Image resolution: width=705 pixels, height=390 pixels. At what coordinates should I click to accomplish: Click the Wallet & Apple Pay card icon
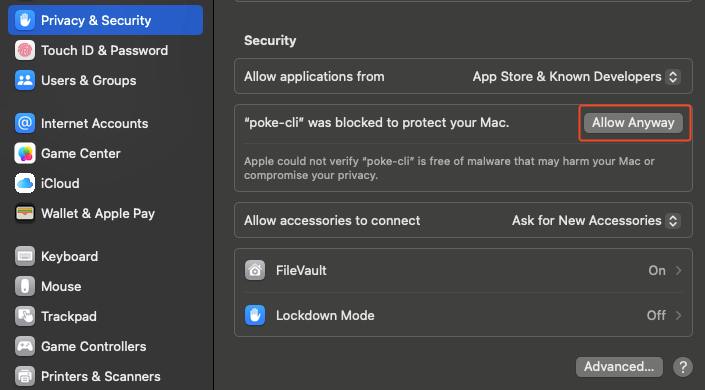(x=25, y=213)
